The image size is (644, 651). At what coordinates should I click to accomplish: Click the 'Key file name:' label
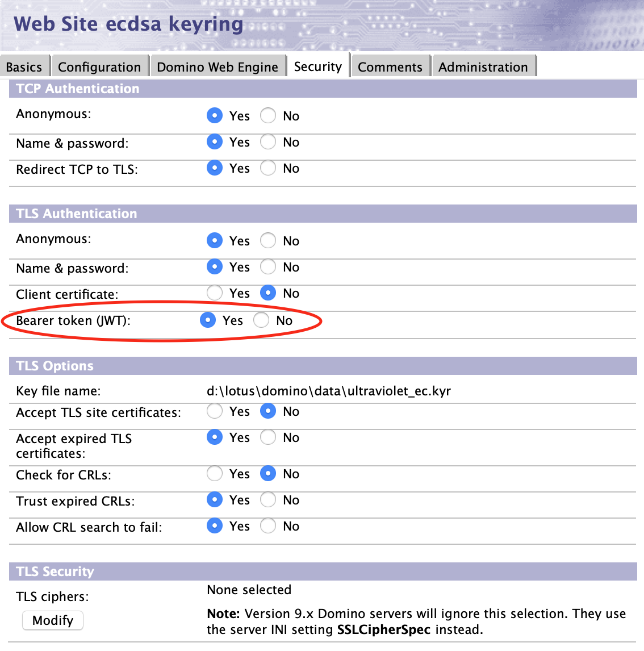coord(58,391)
